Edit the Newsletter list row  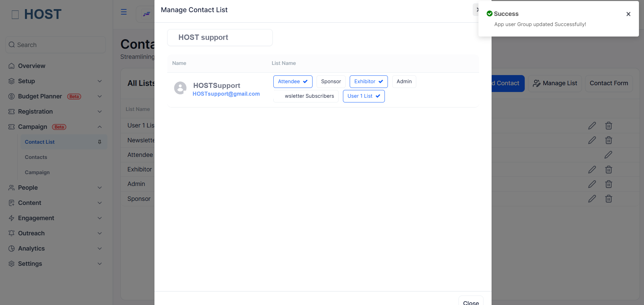[592, 140]
